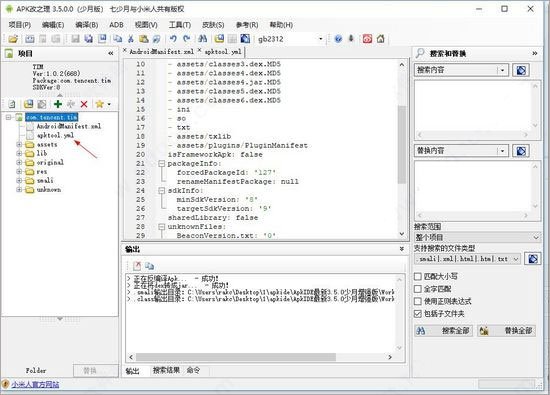550x395 pixels.
Task: Click the blue help question mark icon
Action: tap(338, 39)
